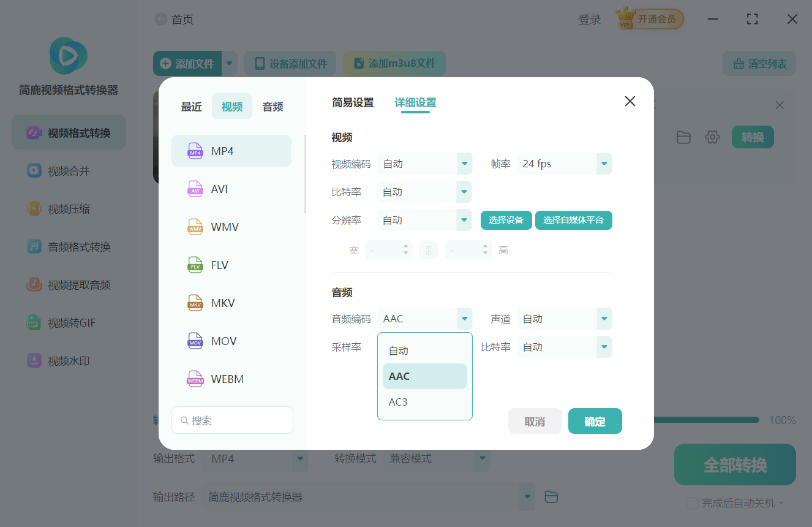This screenshot has width=812, height=527.
Task: Choose the MKV format icon
Action: pos(195,303)
